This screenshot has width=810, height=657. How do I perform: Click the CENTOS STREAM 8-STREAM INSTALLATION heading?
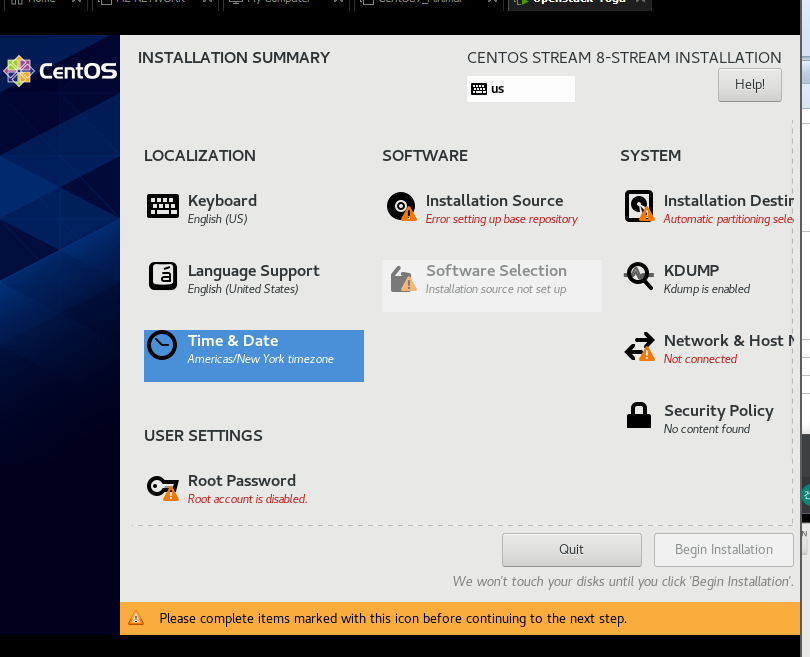624,57
